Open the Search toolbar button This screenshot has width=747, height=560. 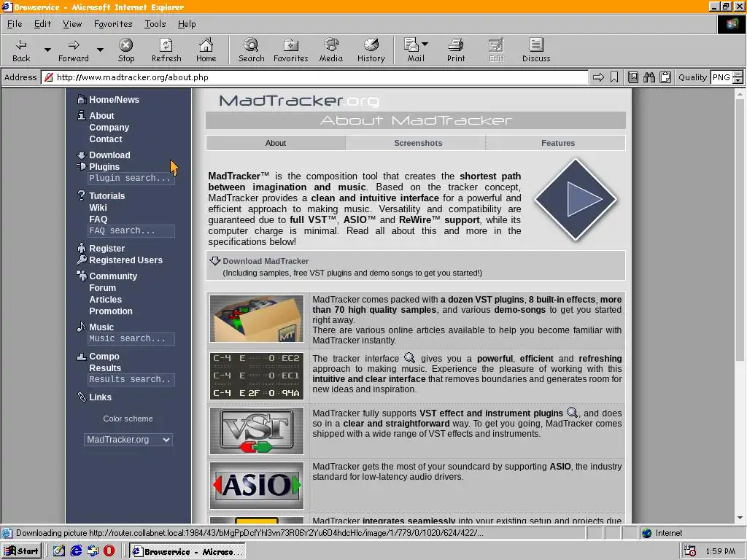[x=251, y=50]
